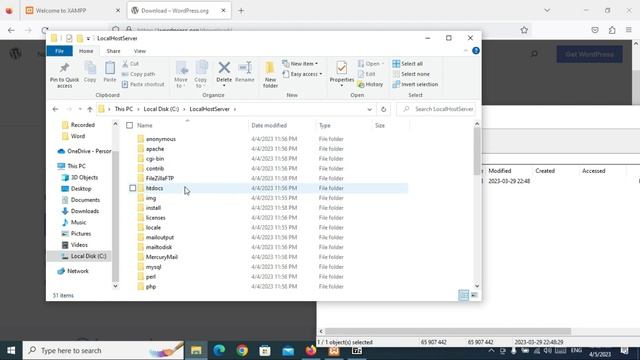The image size is (640, 360).
Task: Expand address bar history dropdown
Action: click(x=369, y=109)
